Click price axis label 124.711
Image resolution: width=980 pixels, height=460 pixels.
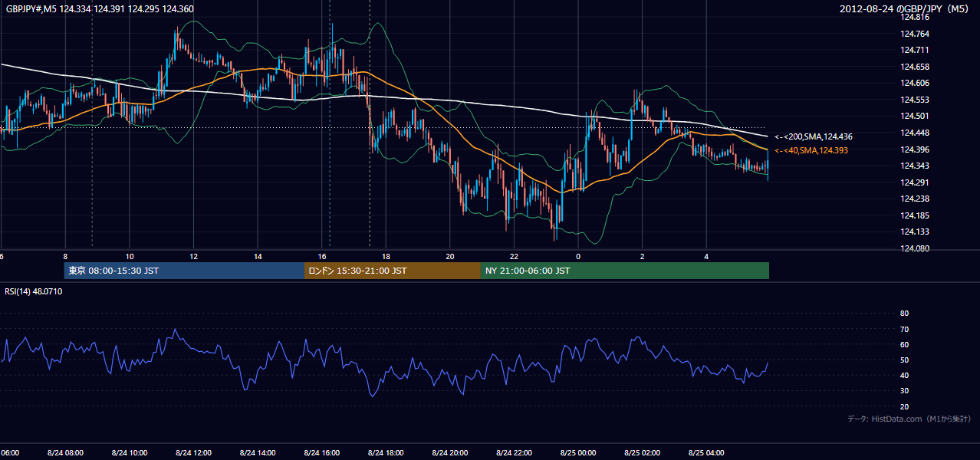(x=915, y=50)
